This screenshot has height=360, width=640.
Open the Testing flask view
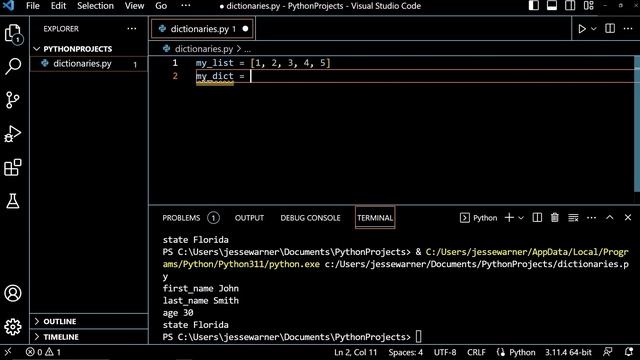tap(13, 201)
